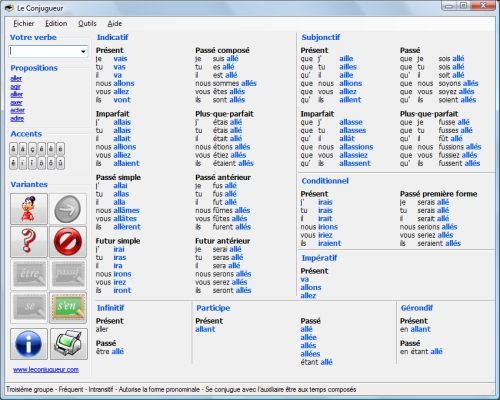Minimize the Le Conjugueur window
Screen dimensions: 500x400
450,5
